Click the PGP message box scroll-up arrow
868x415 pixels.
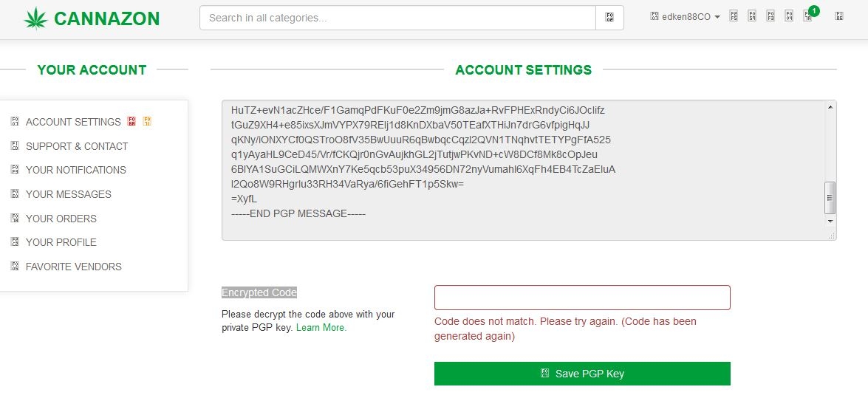(x=830, y=107)
